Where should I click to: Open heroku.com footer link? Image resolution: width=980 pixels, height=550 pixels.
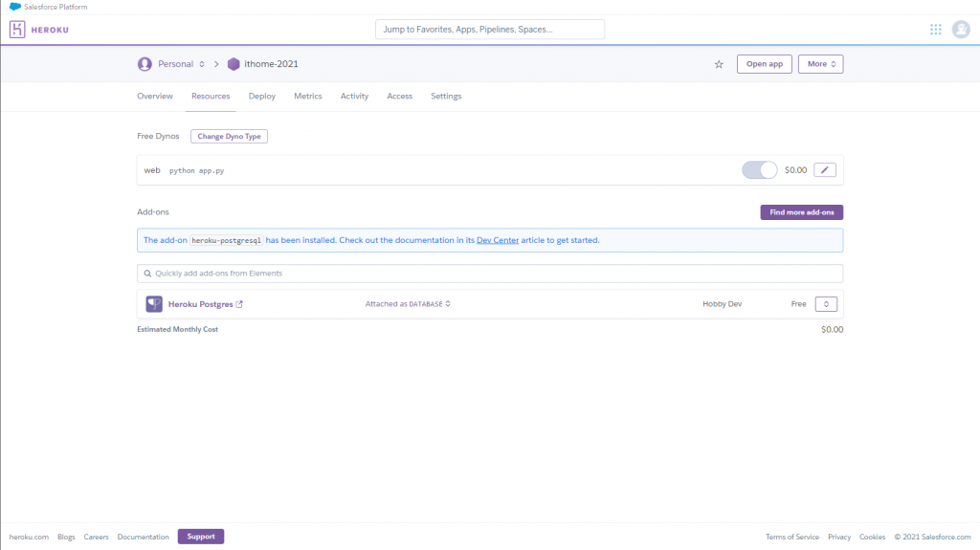tap(29, 537)
